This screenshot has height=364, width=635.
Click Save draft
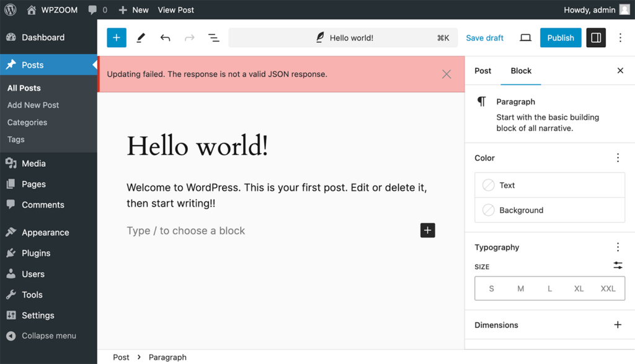(x=484, y=38)
